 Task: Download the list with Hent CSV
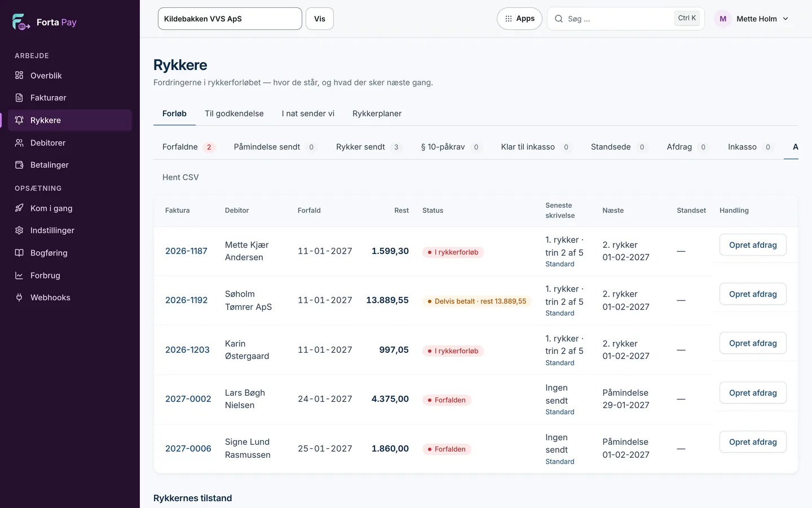click(180, 177)
